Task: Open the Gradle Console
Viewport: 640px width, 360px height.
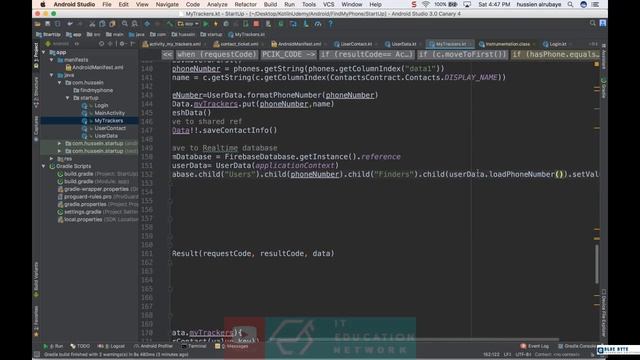Action: [577, 346]
